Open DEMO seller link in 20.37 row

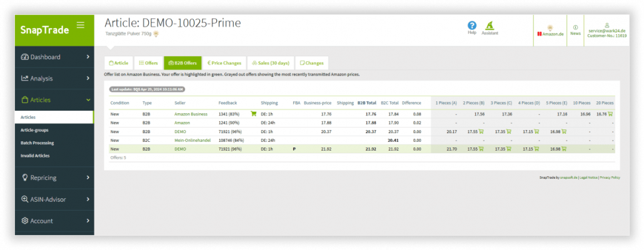(180, 132)
